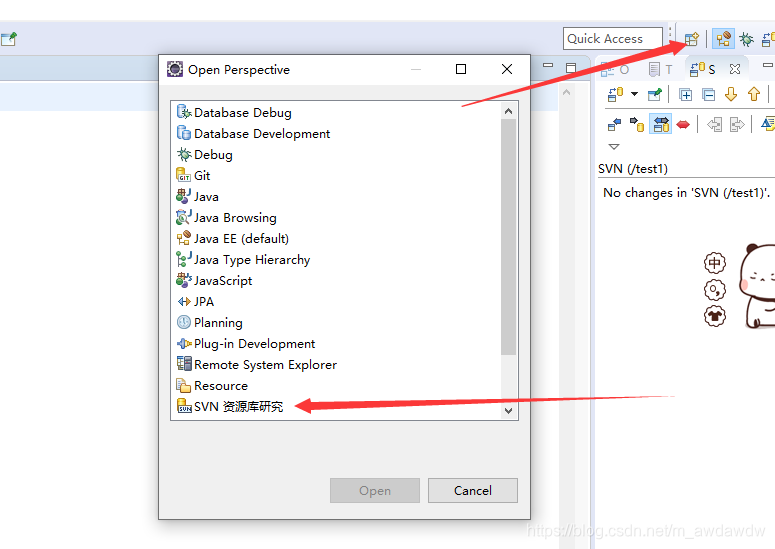Toggle Chinese input mode 中 button

(x=715, y=263)
